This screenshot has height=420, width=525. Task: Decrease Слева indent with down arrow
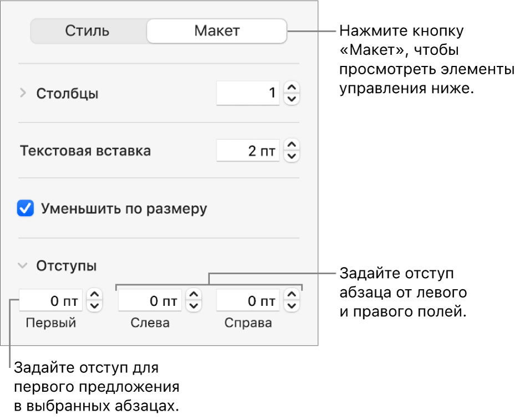[x=193, y=306]
